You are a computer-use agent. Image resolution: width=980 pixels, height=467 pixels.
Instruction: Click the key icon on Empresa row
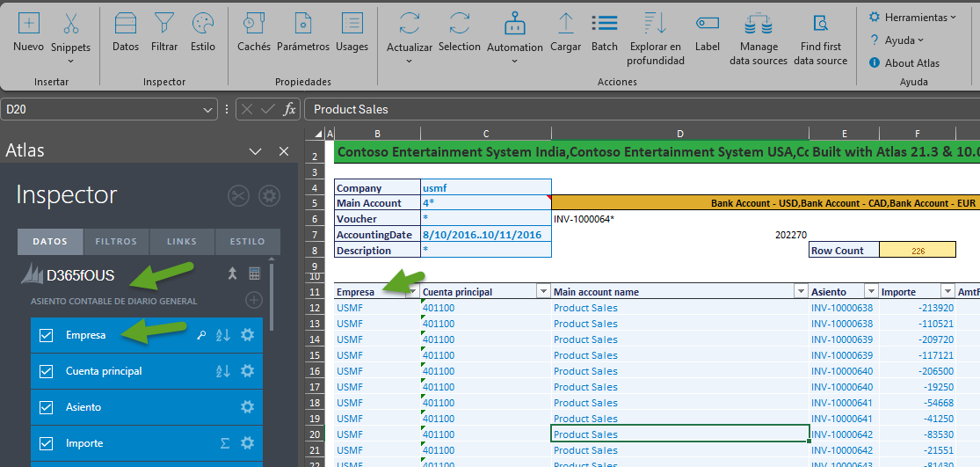200,335
